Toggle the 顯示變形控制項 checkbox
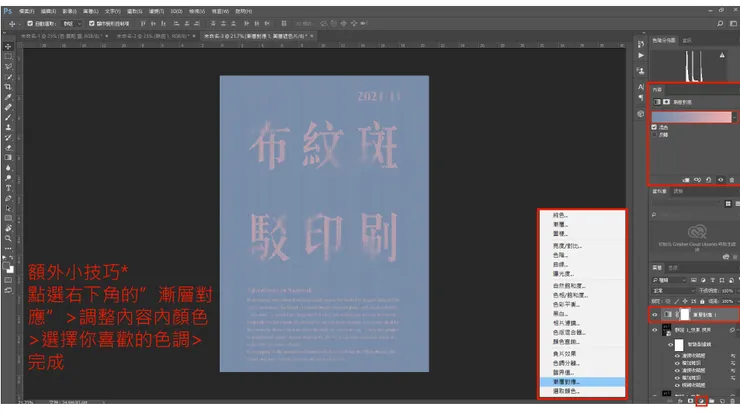740x413 pixels. pos(92,24)
